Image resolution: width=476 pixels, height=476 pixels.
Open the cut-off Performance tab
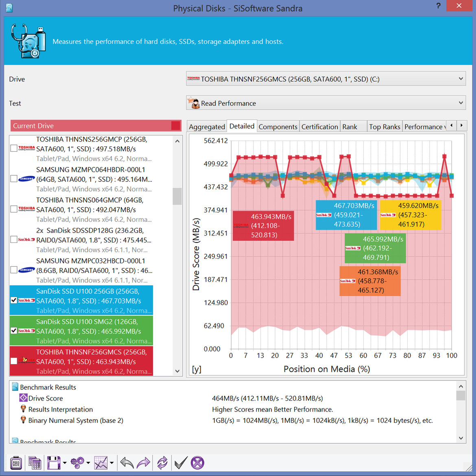click(x=424, y=127)
